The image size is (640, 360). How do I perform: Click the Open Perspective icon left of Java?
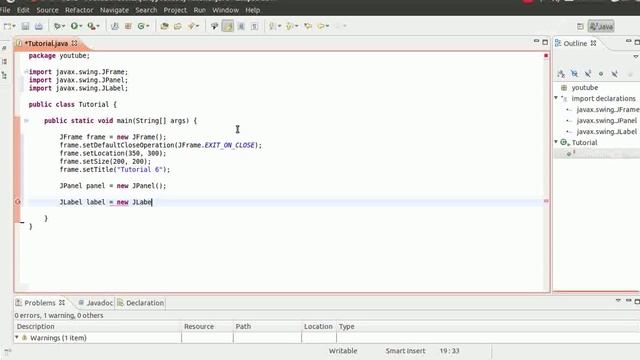click(580, 27)
